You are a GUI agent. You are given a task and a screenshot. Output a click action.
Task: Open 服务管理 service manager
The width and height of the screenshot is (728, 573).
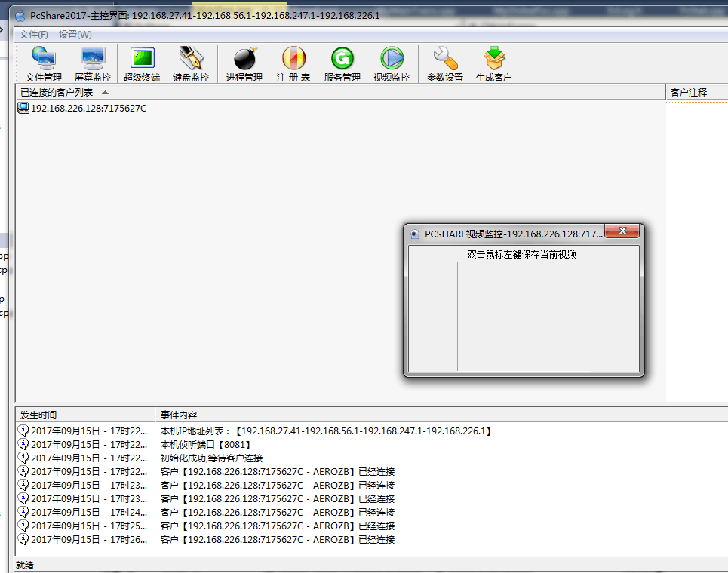pyautogui.click(x=342, y=64)
